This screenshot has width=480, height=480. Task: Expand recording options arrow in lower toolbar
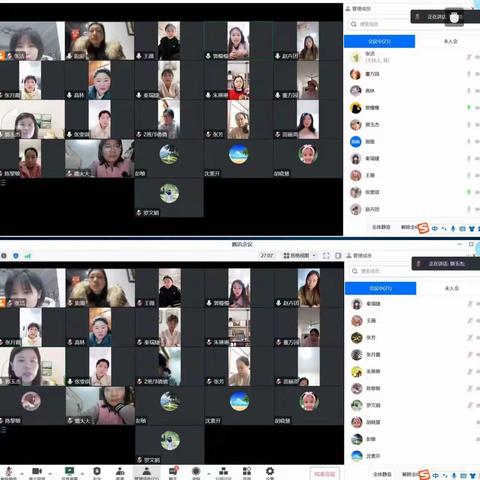(209, 473)
